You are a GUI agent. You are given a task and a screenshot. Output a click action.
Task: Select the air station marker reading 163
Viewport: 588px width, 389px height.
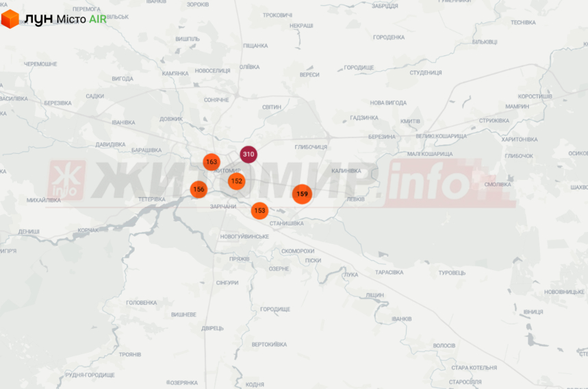pos(212,162)
